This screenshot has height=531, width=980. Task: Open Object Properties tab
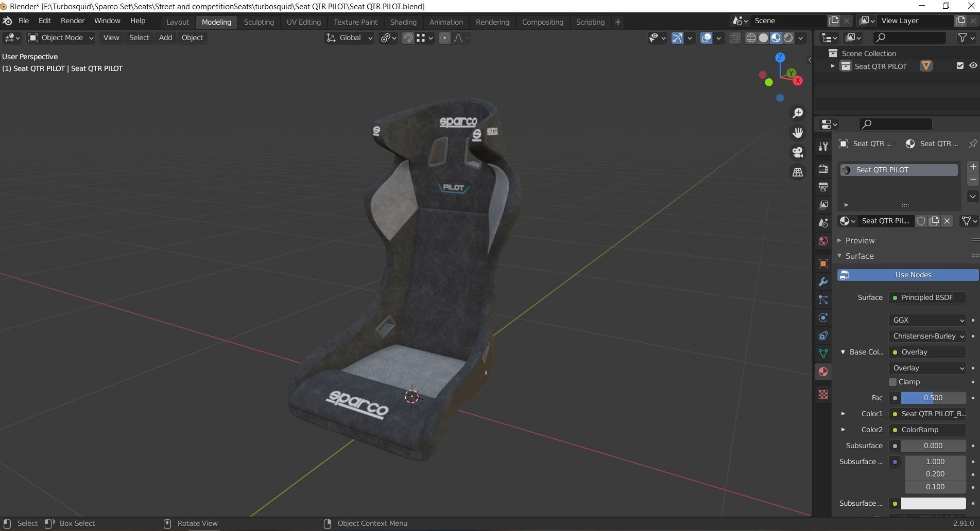pos(823,264)
